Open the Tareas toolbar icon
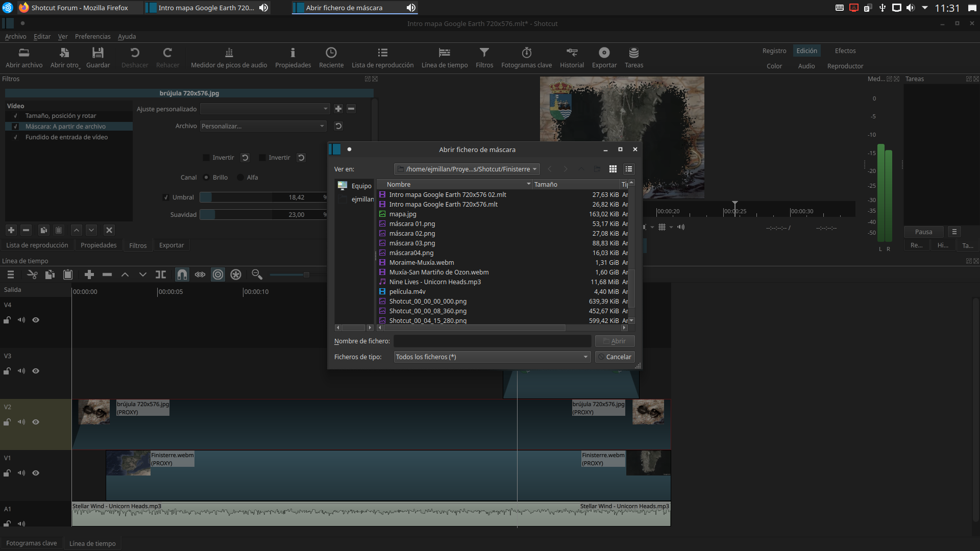The image size is (980, 551). pos(633,57)
